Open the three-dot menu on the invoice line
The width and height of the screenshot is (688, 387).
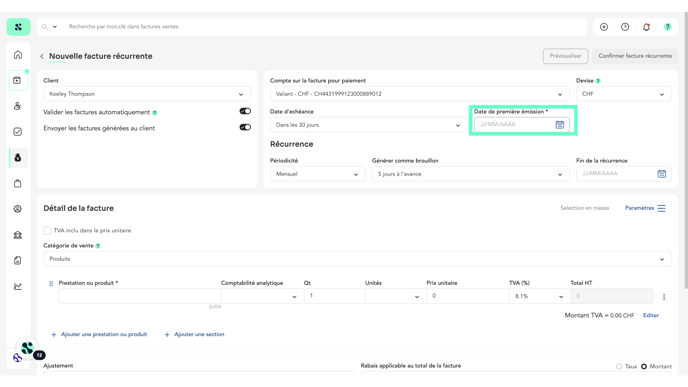point(664,297)
